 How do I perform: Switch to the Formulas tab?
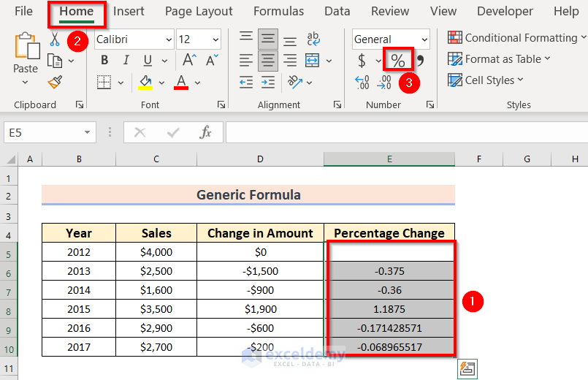click(x=278, y=11)
